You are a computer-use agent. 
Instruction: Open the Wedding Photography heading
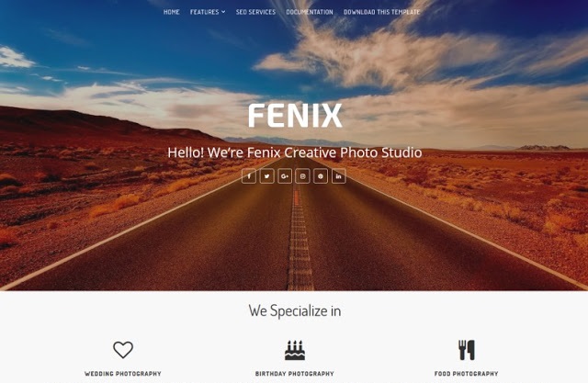123,374
